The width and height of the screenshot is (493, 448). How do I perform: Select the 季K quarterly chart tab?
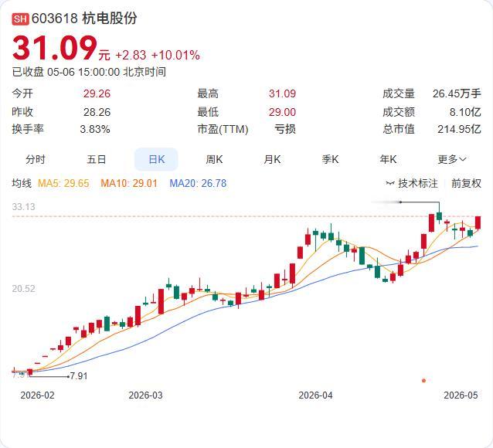pos(330,159)
